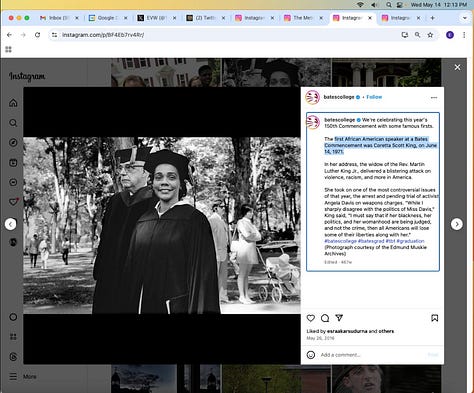Open Chrome three-dot menu
This screenshot has width=474, height=393.
pyautogui.click(x=464, y=35)
